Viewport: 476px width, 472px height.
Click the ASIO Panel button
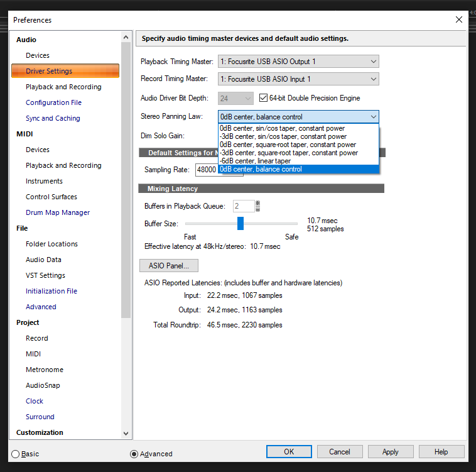(x=168, y=266)
